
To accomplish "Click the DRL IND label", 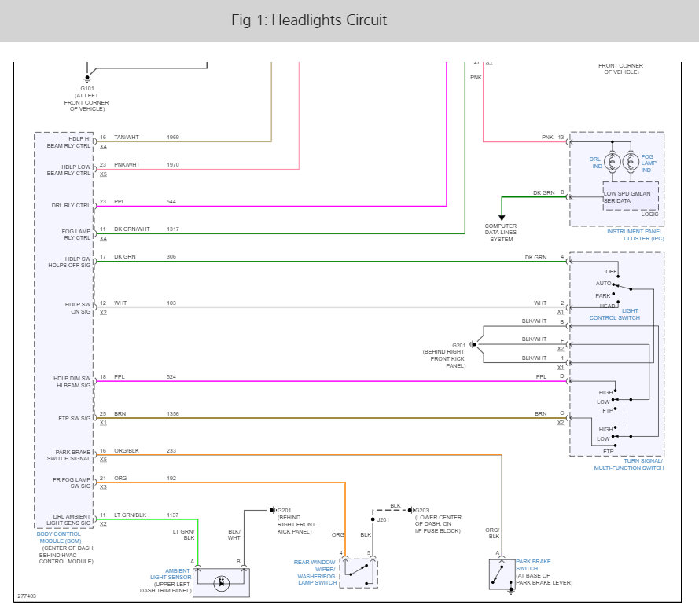I will [x=595, y=163].
